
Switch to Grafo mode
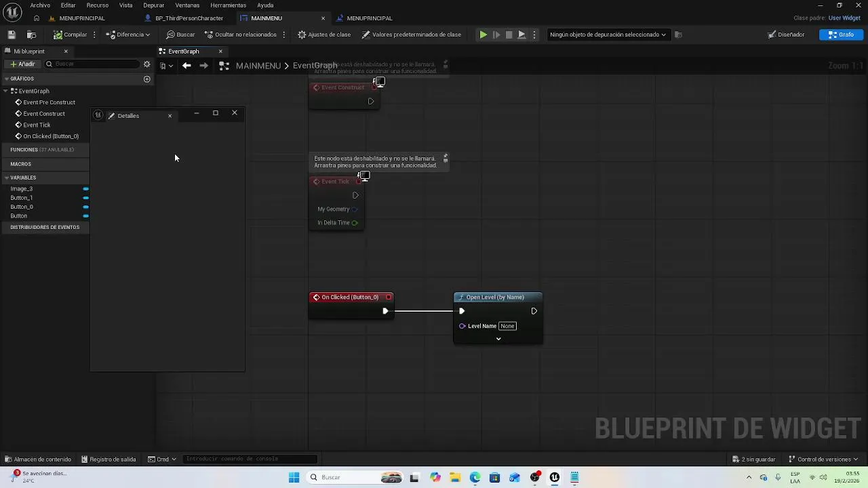[841, 35]
